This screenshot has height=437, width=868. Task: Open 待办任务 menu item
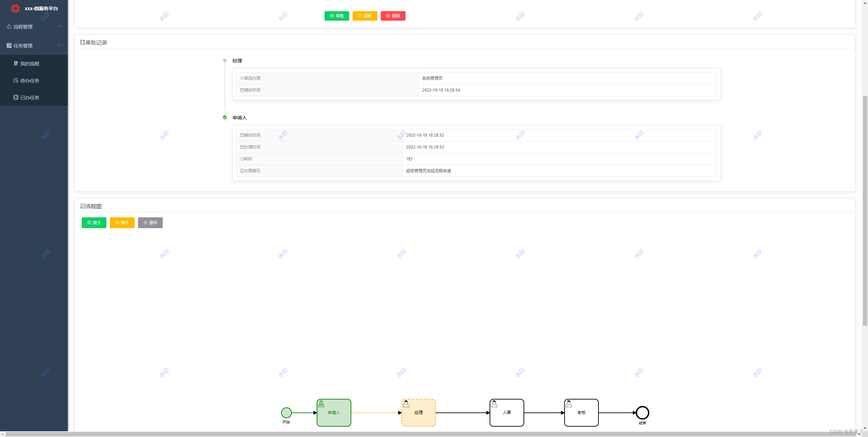coord(34,80)
